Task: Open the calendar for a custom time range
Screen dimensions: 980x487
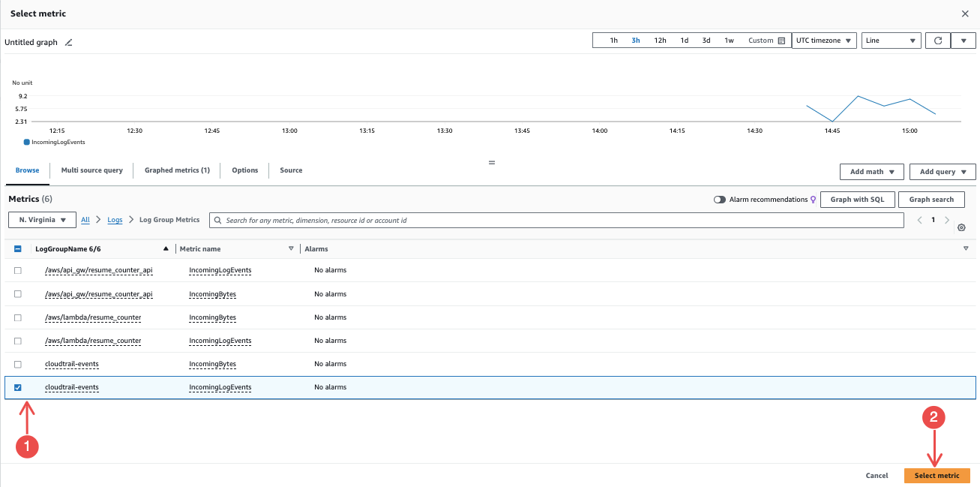Action: (780, 40)
